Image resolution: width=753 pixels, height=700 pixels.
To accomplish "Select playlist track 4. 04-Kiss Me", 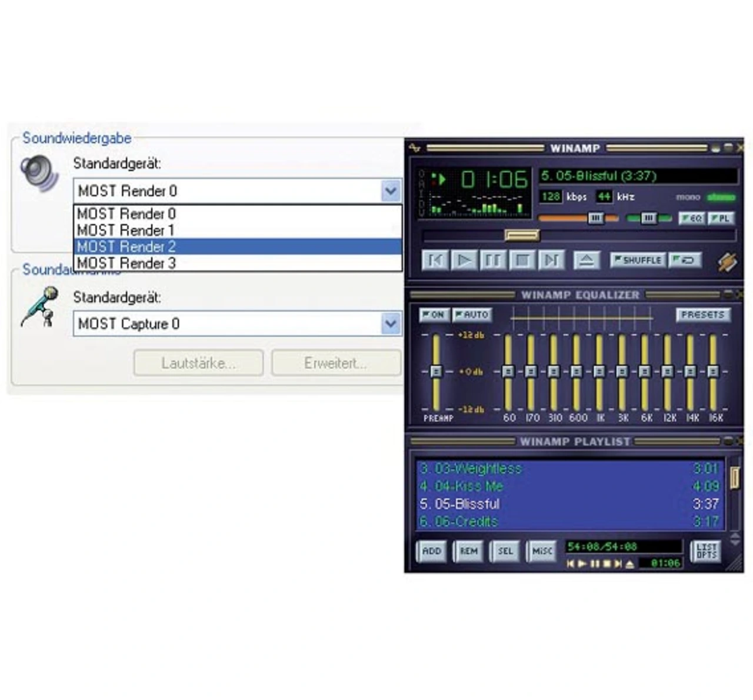I will [x=569, y=486].
